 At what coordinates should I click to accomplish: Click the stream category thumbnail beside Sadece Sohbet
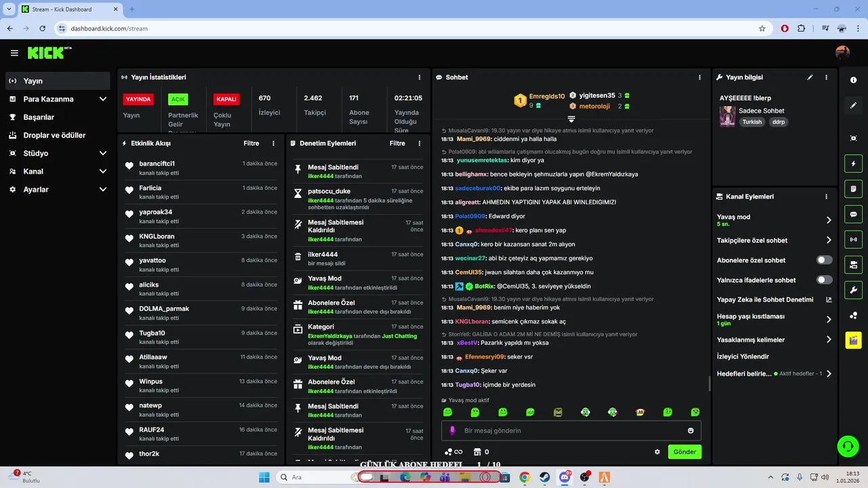[727, 116]
